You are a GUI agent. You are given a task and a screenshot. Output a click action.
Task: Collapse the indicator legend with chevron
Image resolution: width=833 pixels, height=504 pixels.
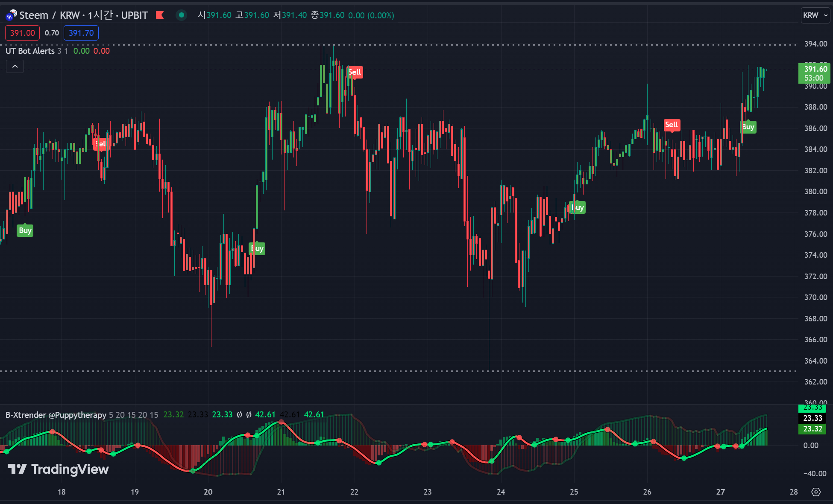tap(15, 67)
